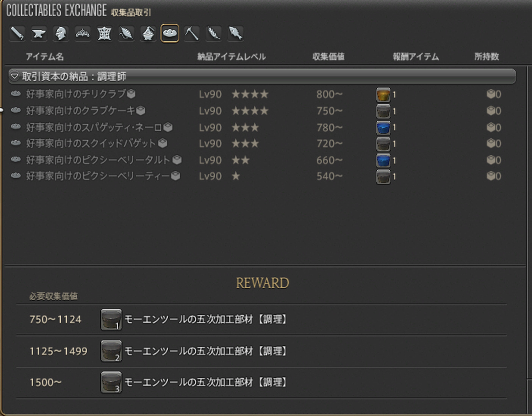Open the Fisher fish job icon
The image size is (532, 416).
pos(235,33)
